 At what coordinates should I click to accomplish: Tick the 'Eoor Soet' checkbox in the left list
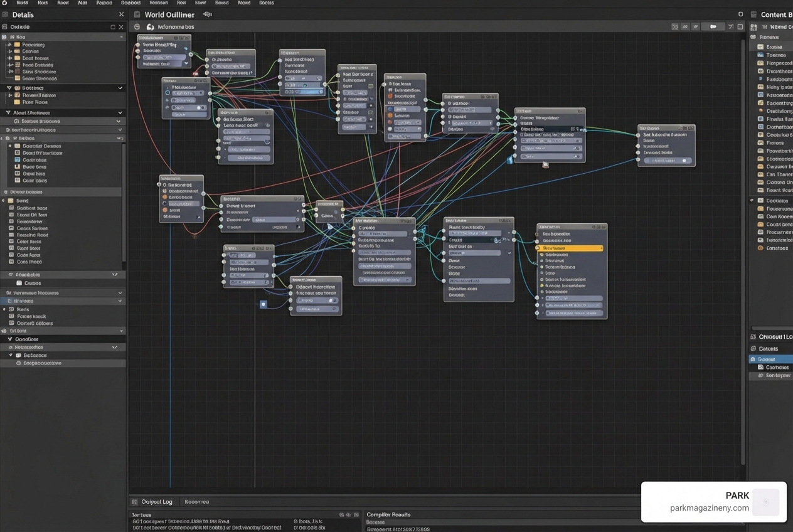coord(11,248)
